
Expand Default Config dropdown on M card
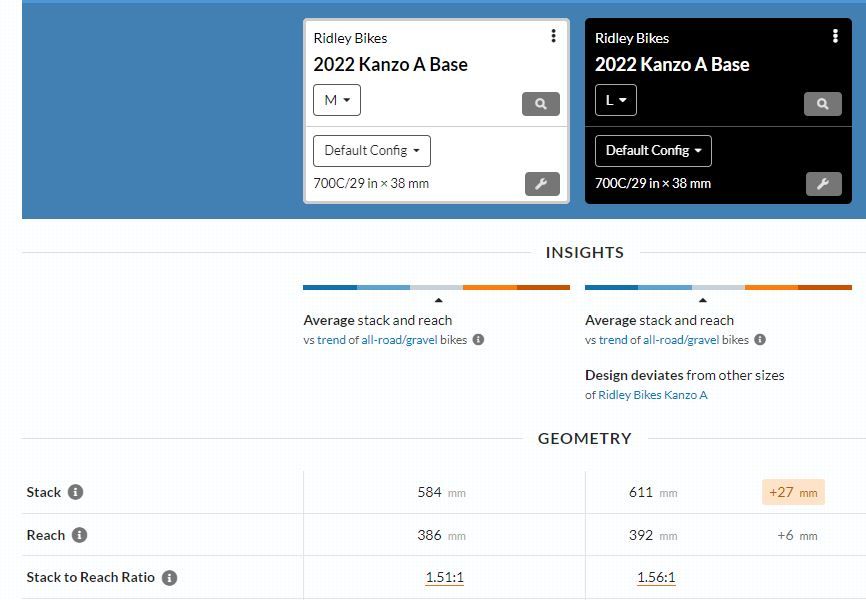click(x=372, y=151)
